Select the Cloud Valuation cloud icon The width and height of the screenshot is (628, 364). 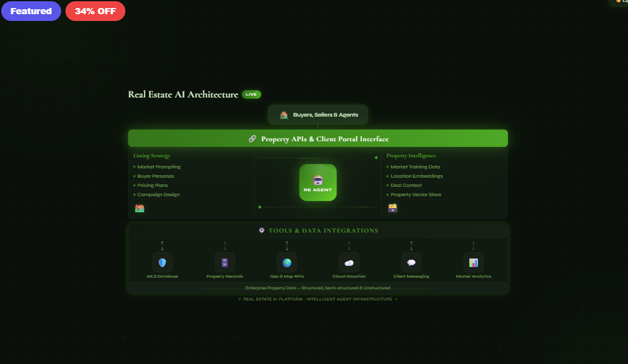click(349, 263)
